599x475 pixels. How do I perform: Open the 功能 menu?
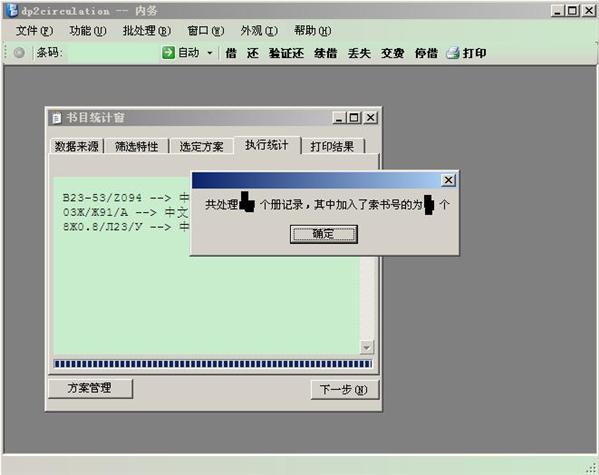point(88,31)
